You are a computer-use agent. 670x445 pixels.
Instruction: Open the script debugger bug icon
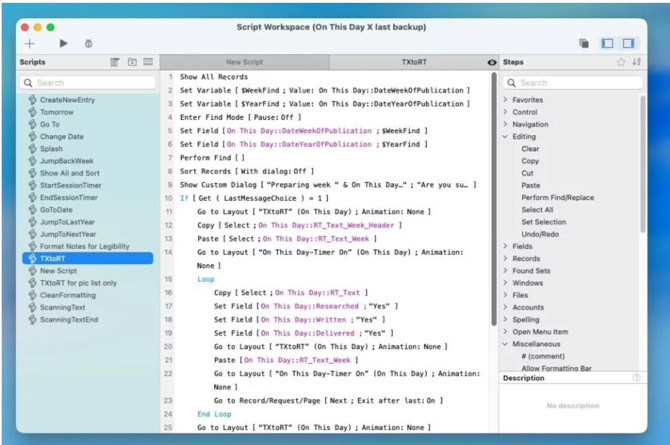(x=89, y=44)
